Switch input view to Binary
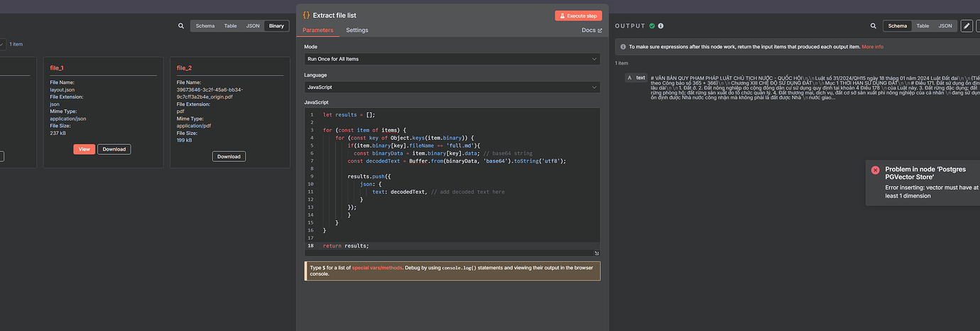This screenshot has width=980, height=331. coord(276,26)
